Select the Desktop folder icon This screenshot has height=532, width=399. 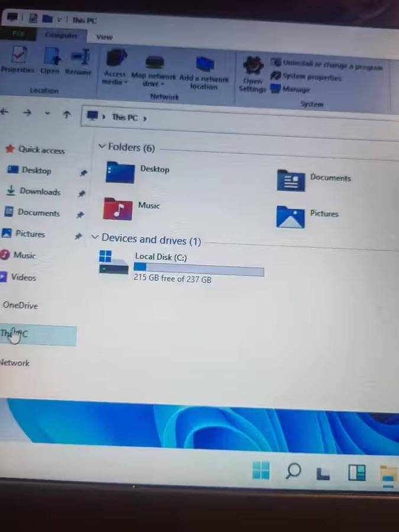tap(120, 173)
